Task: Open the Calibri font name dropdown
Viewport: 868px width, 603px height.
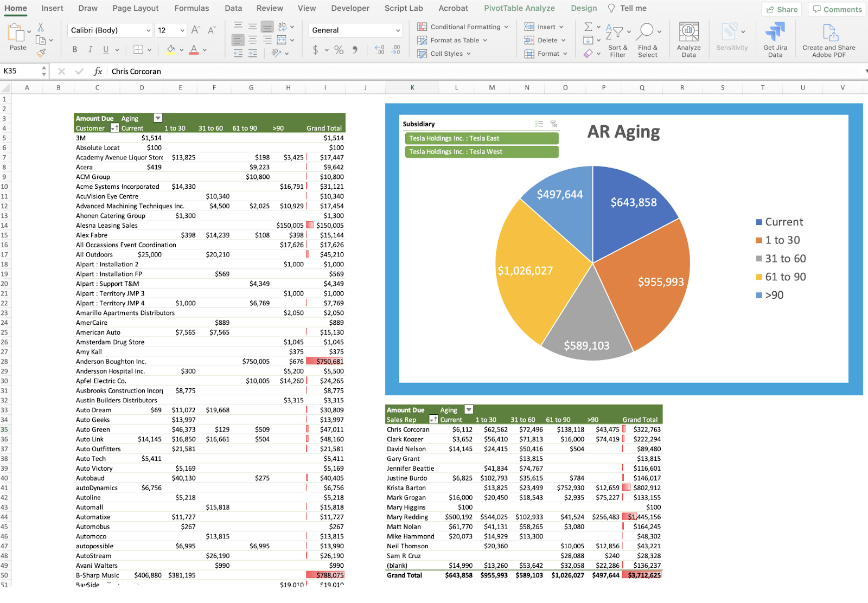Action: click(x=148, y=30)
